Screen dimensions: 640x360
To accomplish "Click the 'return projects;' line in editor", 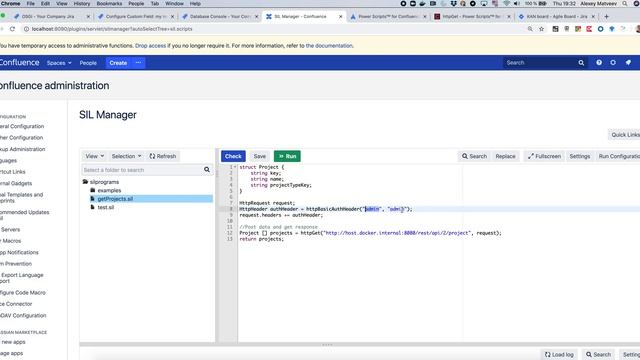I will coord(261,239).
